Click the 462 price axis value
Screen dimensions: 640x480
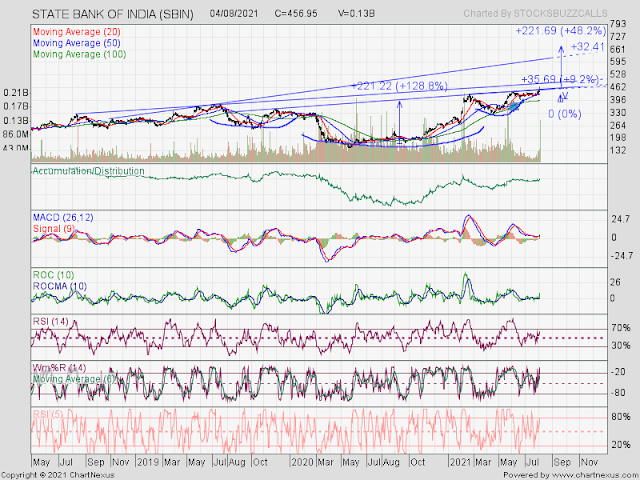click(x=617, y=87)
